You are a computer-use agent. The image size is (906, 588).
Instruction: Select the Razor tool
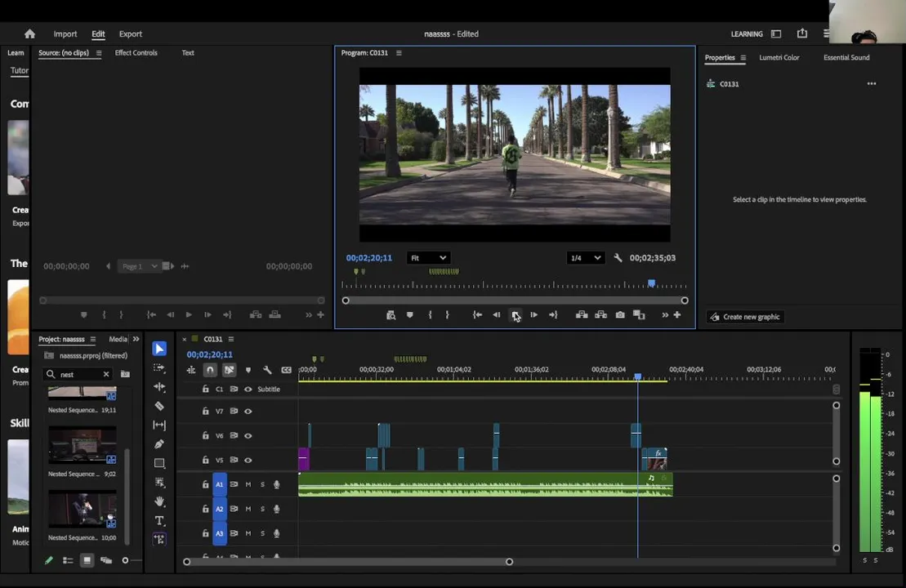coord(159,406)
